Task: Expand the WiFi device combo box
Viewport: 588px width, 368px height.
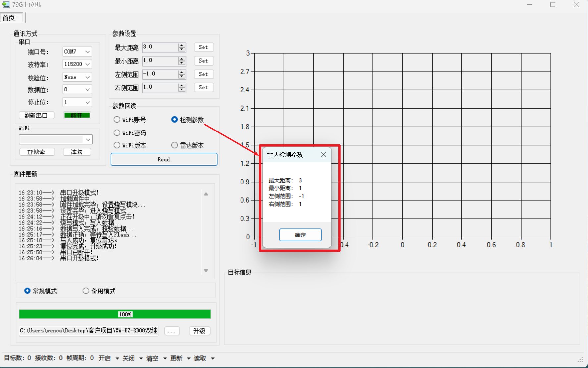Action: (x=88, y=140)
